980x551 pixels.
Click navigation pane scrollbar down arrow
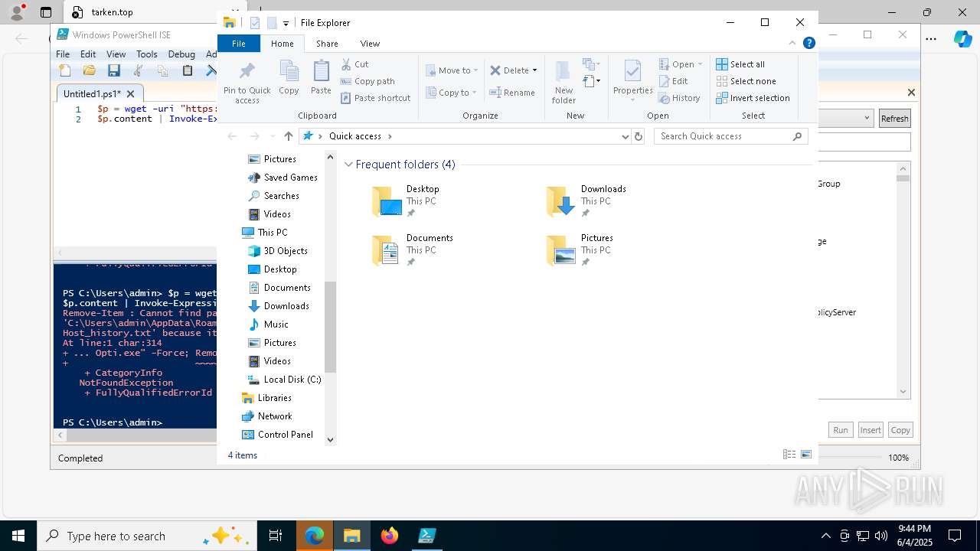pyautogui.click(x=331, y=439)
